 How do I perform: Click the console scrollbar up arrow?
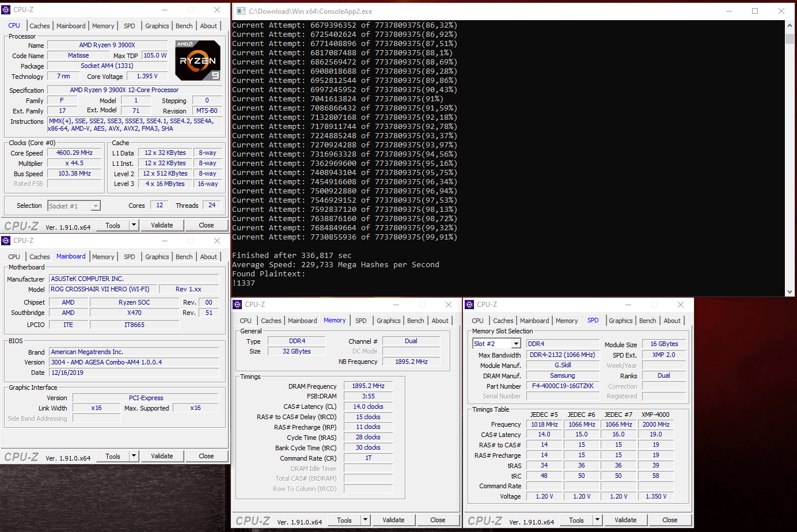(790, 26)
